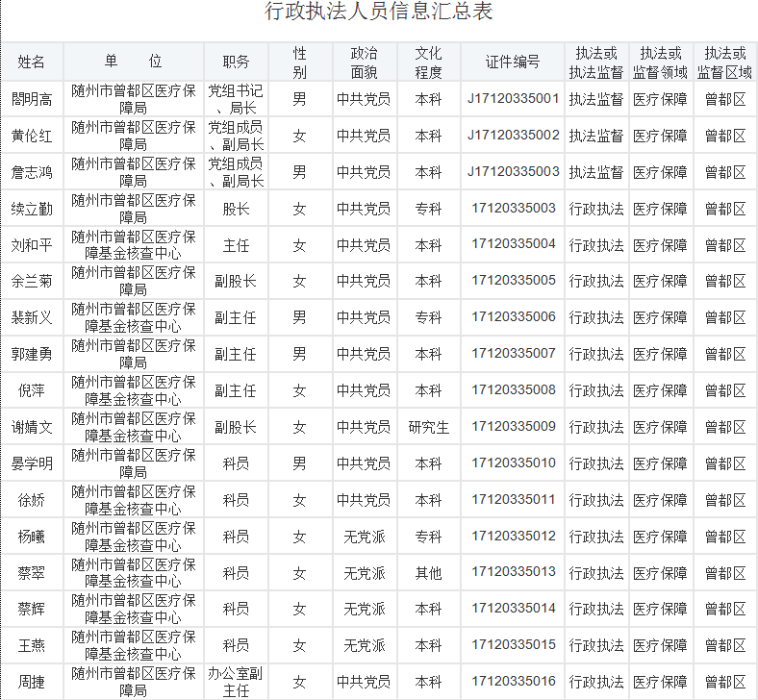The width and height of the screenshot is (758, 700).
Task: Select the name cell 王燕
Action: point(32,646)
